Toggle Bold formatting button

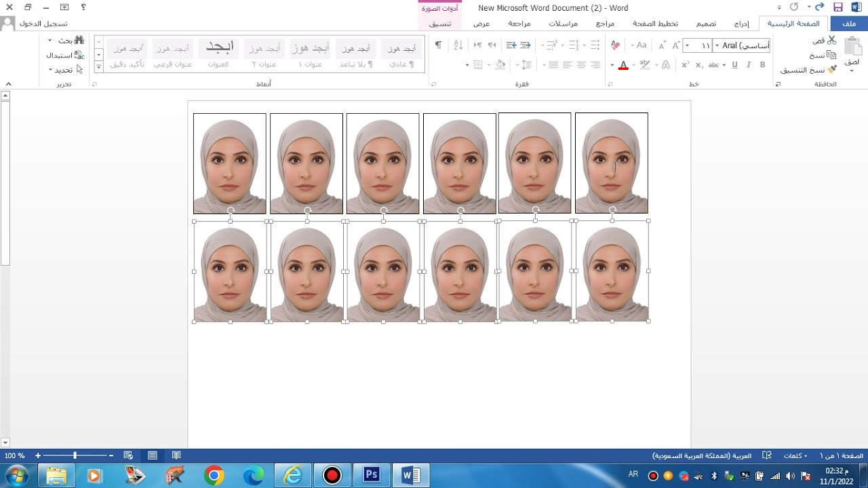(x=762, y=65)
